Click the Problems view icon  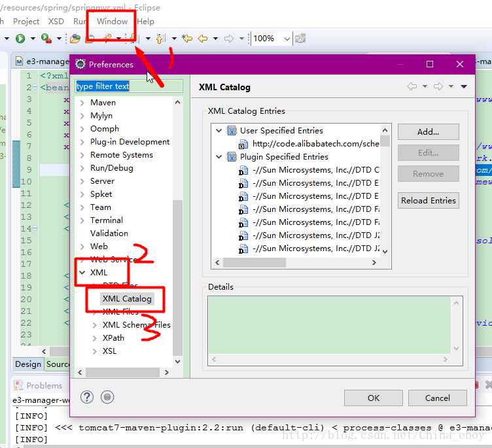click(18, 385)
